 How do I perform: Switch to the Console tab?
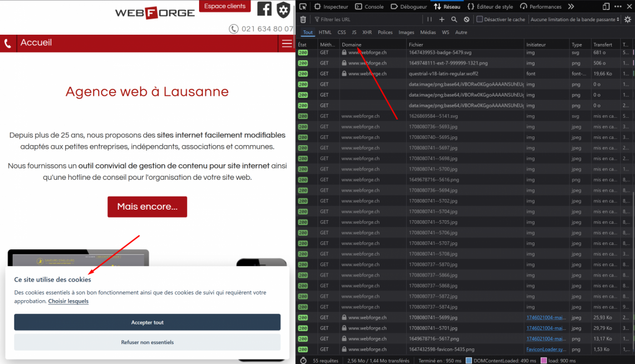pyautogui.click(x=370, y=7)
